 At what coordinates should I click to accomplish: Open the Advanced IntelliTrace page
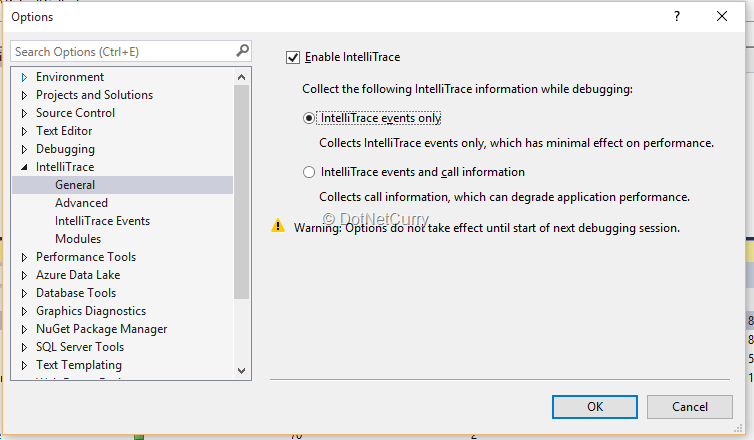81,203
